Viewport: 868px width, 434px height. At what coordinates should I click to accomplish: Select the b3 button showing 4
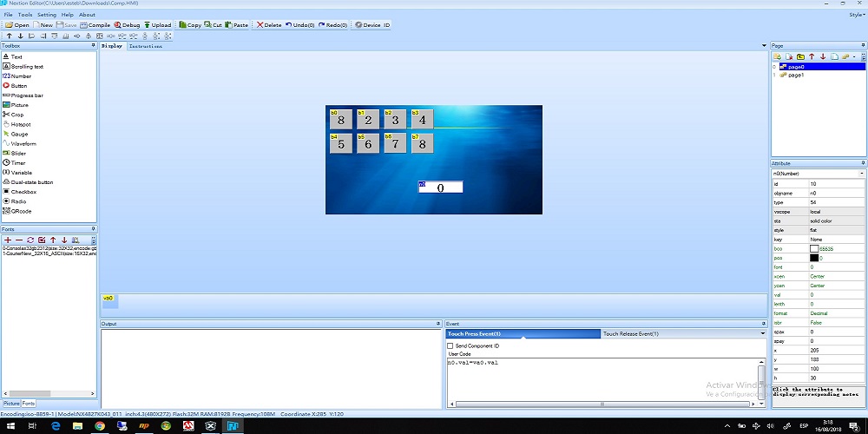423,119
